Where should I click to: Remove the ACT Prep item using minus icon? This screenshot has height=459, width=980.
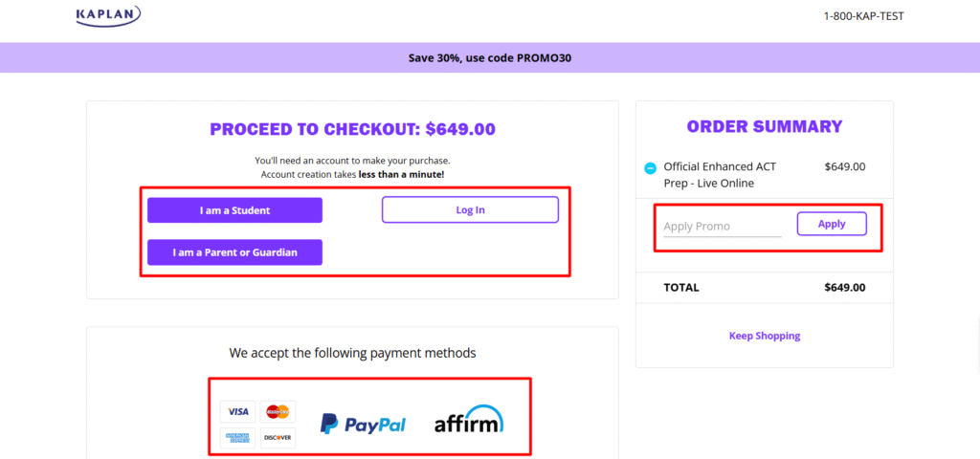[x=650, y=168]
